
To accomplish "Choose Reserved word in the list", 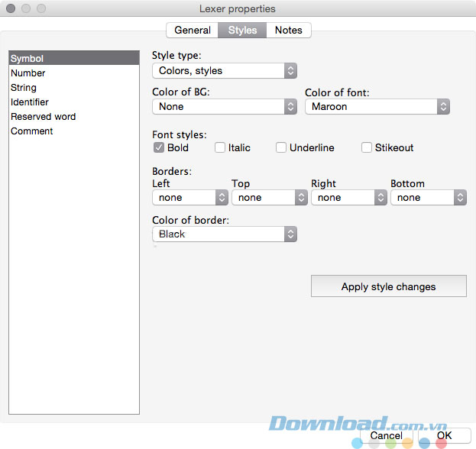I will [x=44, y=117].
